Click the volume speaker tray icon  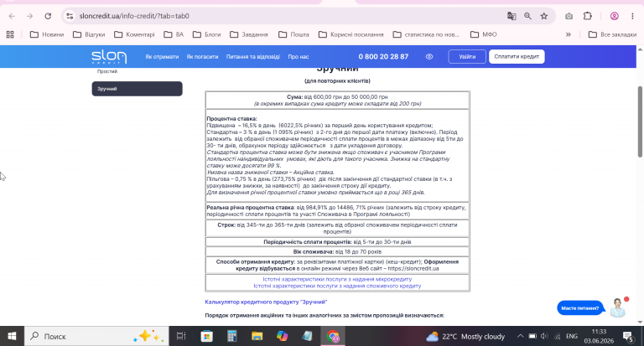pos(544,337)
